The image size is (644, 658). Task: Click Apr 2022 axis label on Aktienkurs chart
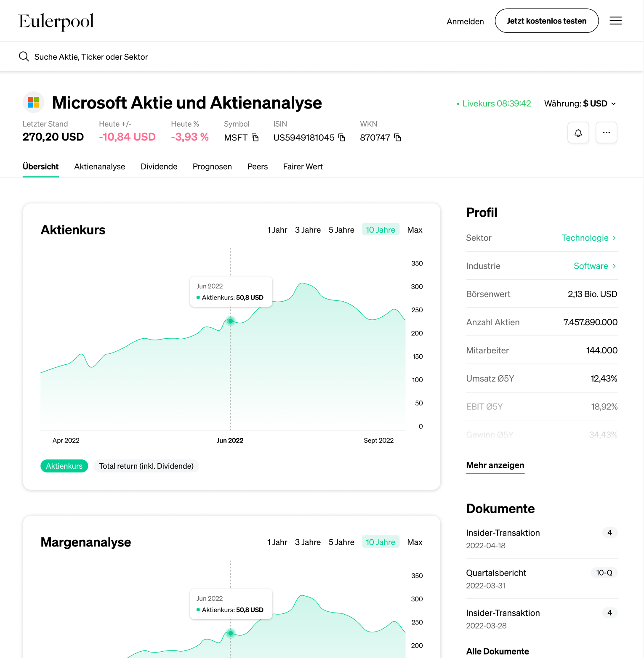point(66,440)
